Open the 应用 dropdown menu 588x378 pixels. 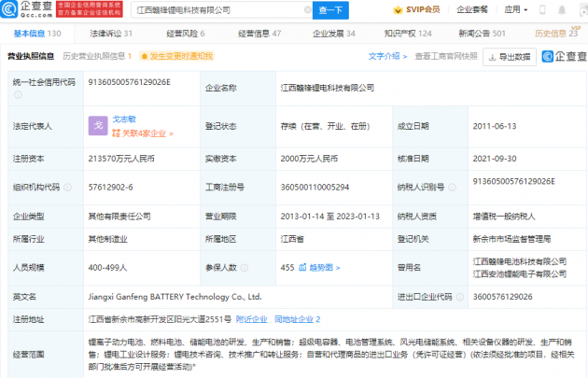pyautogui.click(x=515, y=10)
